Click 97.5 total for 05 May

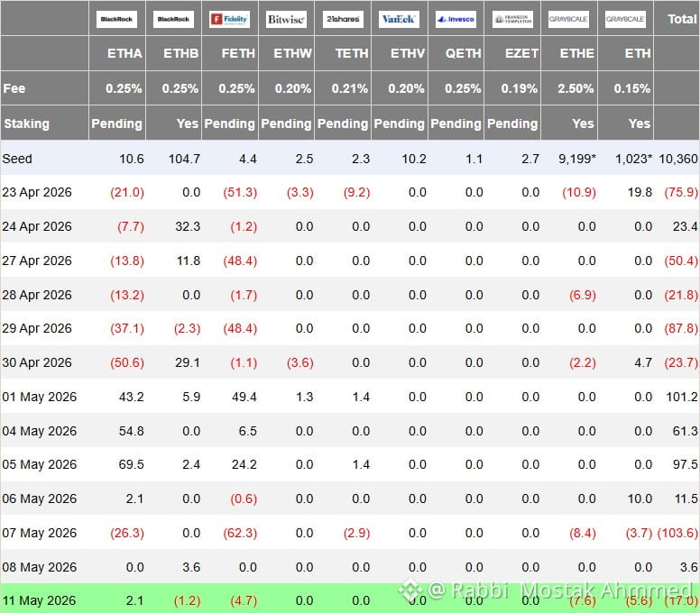tap(686, 465)
